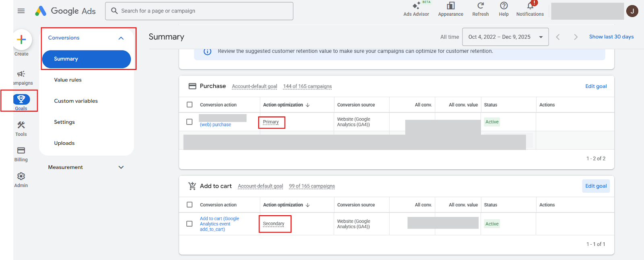Click the All time label

pos(450,37)
